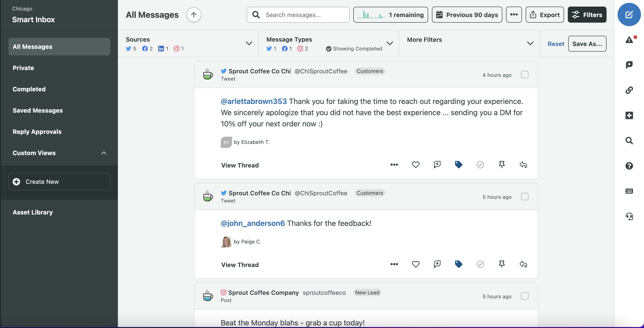Click the Export button
Viewport: 644px width, 328px height.
point(545,14)
